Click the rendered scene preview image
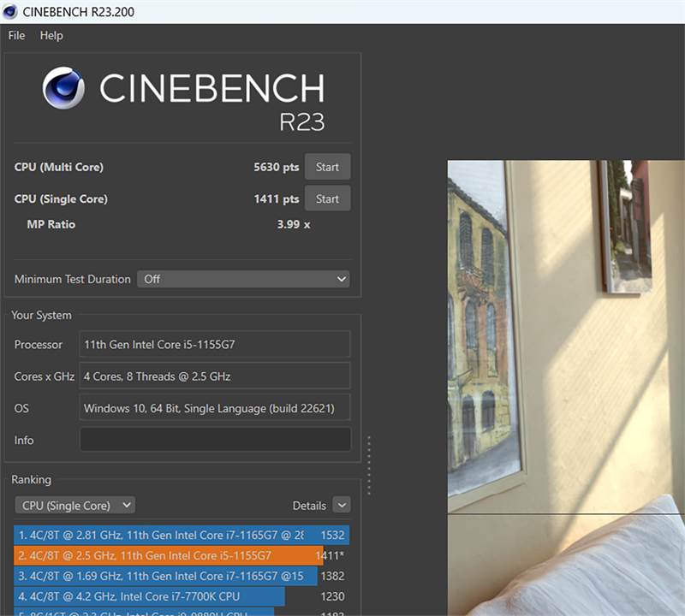This screenshot has width=685, height=616. click(x=566, y=388)
